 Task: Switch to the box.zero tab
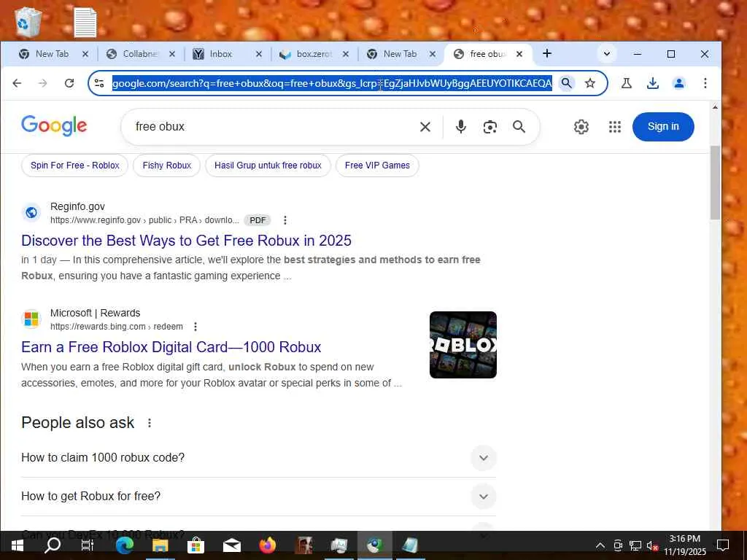[314, 54]
